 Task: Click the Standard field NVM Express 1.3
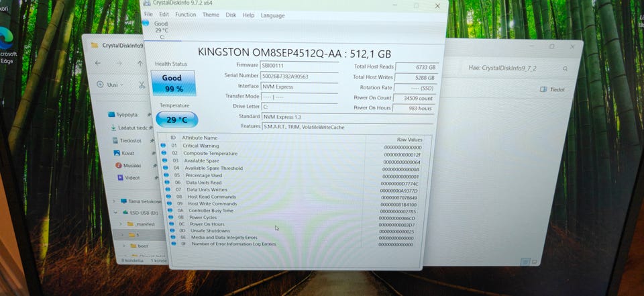(347, 117)
